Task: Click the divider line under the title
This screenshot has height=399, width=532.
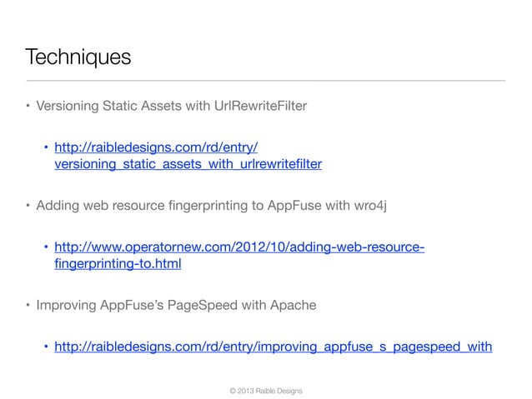Action: pyautogui.click(x=265, y=81)
